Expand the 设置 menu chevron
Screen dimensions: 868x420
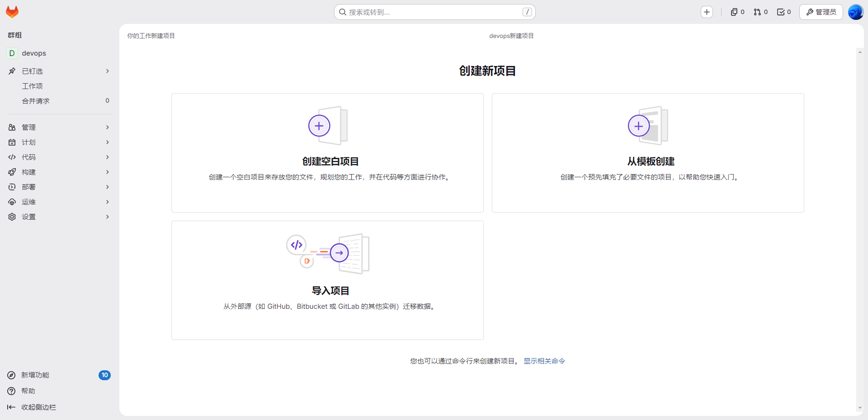coord(108,217)
